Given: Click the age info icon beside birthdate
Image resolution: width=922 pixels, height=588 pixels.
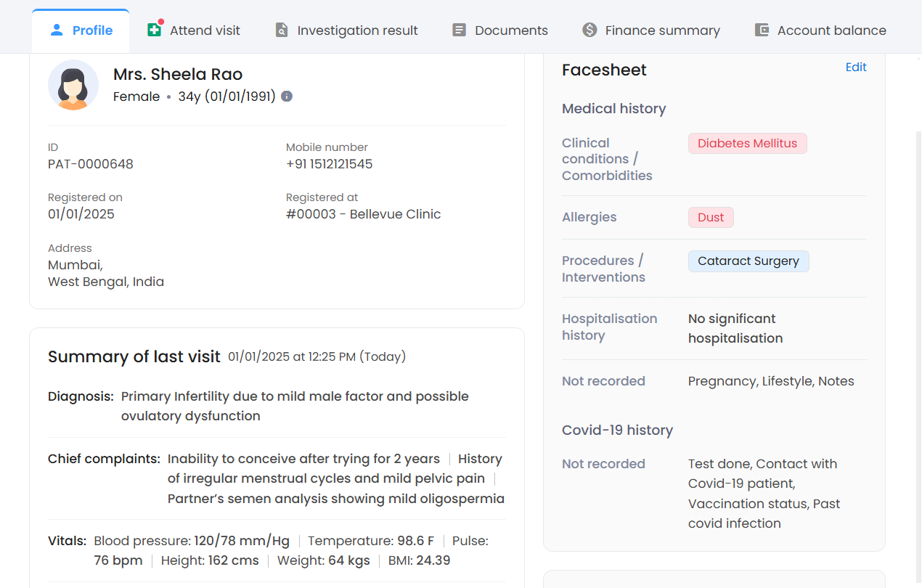Looking at the screenshot, I should (x=287, y=97).
